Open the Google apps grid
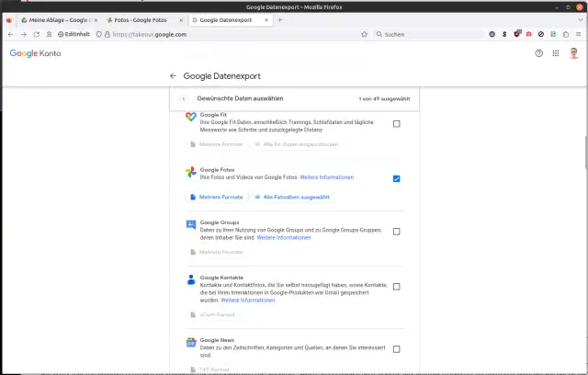The width and height of the screenshot is (588, 375). 556,53
